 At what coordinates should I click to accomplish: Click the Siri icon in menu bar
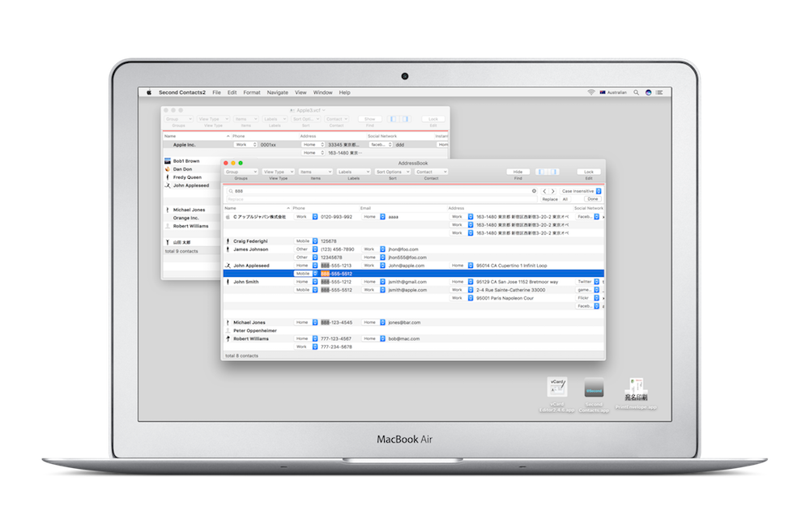648,92
